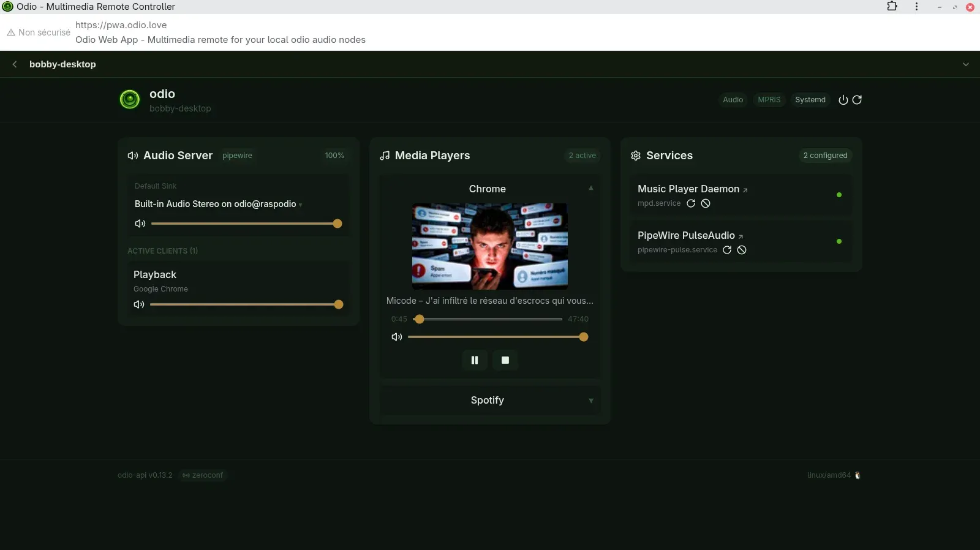Click the Audio Server speaker heading icon

pos(133,156)
